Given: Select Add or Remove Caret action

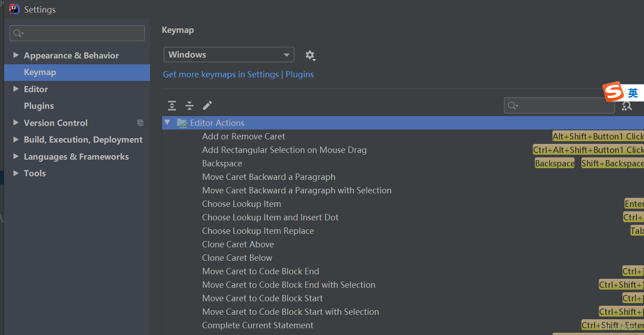Looking at the screenshot, I should (243, 136).
